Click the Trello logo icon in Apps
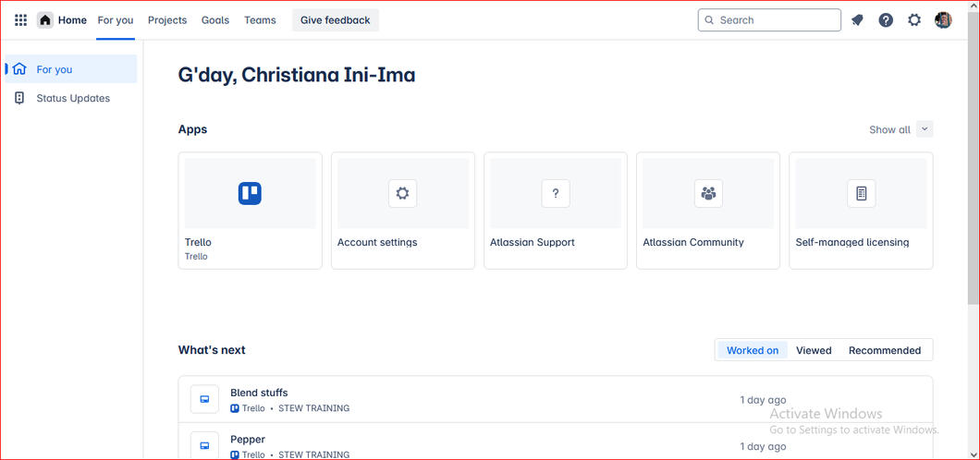Image resolution: width=980 pixels, height=460 pixels. click(250, 193)
